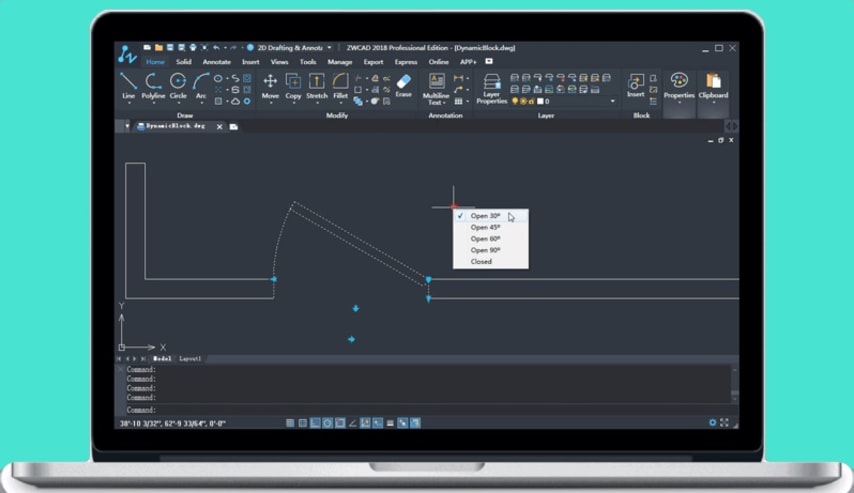Select the Fillet tool

(x=340, y=85)
